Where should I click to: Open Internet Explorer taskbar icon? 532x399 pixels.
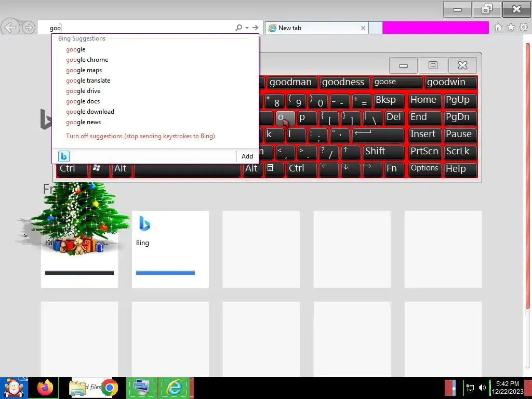tap(175, 388)
